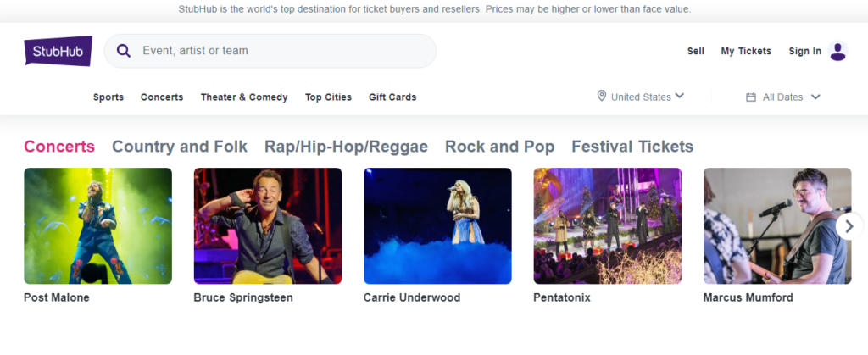Open the Theater & Comedy menu
This screenshot has width=868, height=355.
(244, 97)
